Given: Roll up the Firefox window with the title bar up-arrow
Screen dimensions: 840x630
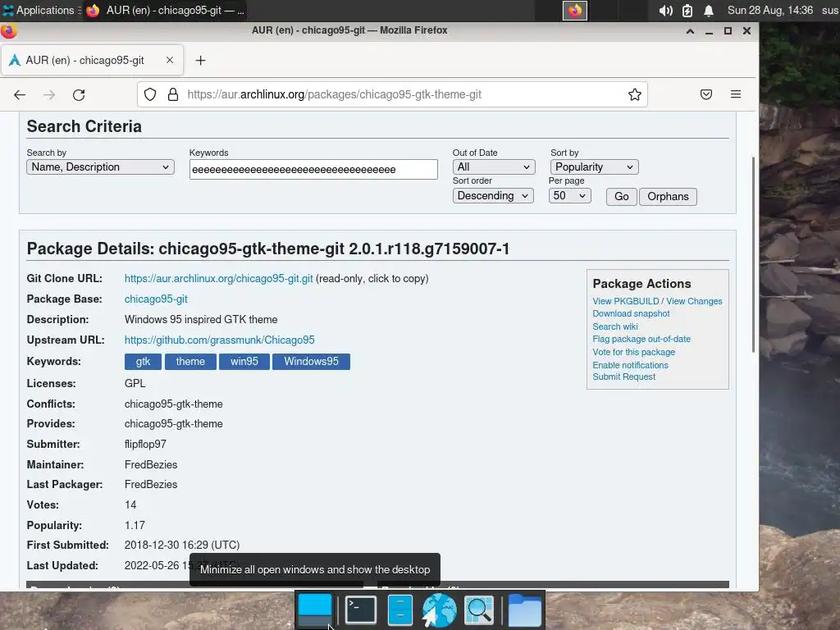Looking at the screenshot, I should click(x=690, y=31).
